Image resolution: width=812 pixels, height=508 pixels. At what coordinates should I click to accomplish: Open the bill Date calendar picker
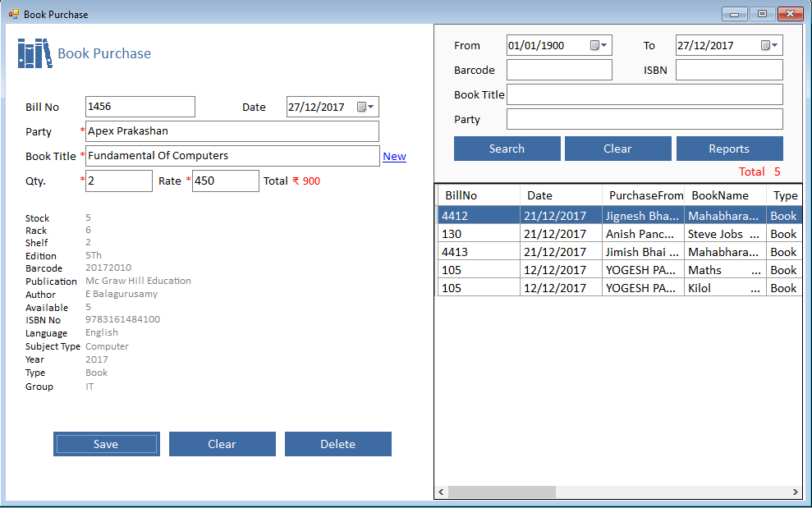(x=365, y=108)
